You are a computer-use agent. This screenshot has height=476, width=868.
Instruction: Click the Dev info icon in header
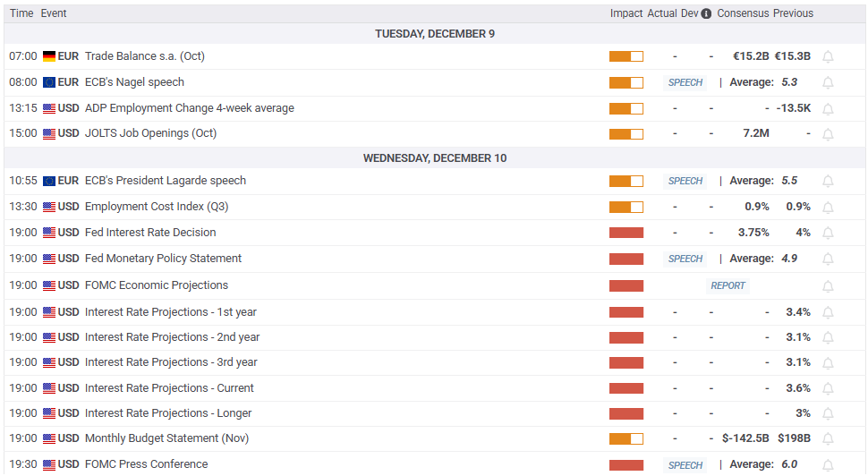(706, 13)
